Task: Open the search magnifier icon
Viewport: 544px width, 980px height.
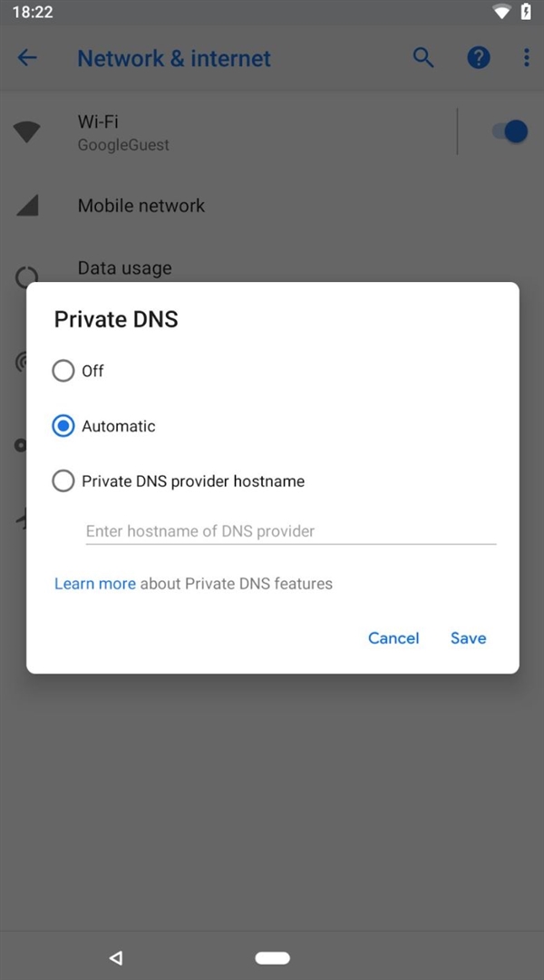Action: pos(423,58)
